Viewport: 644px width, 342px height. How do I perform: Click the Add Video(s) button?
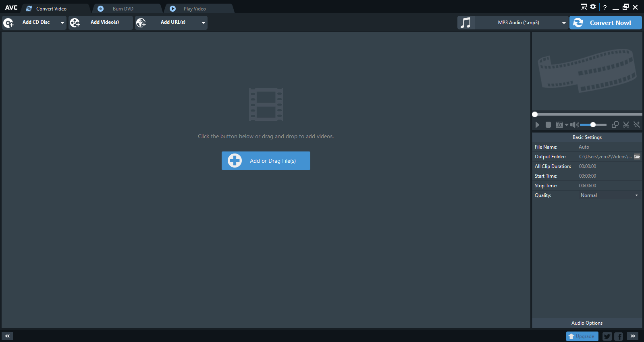[x=101, y=23]
